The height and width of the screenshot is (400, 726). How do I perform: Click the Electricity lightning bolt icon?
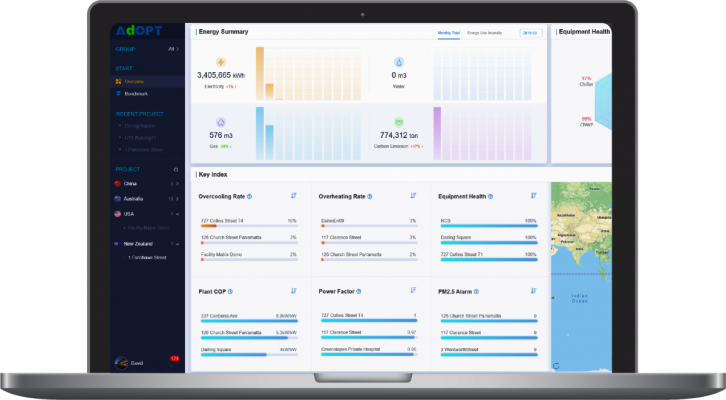click(221, 62)
